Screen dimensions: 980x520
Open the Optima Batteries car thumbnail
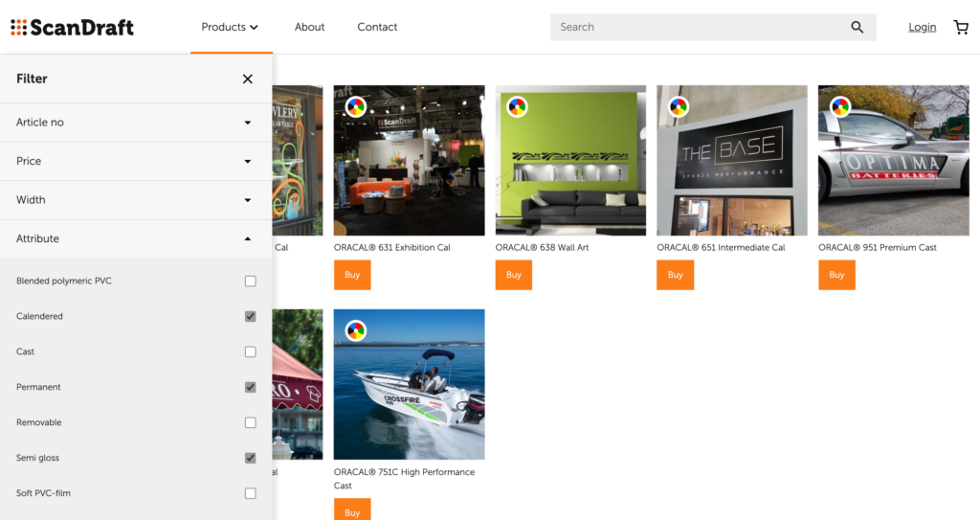click(894, 160)
